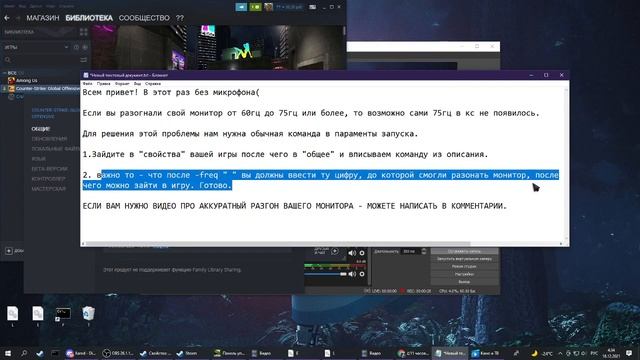
Task: Select the first text document on desktop
Action: pos(13,316)
